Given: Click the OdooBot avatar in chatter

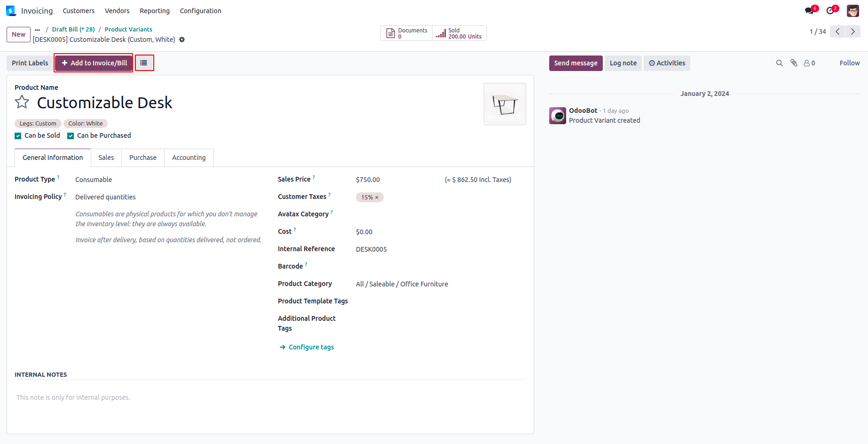Looking at the screenshot, I should (x=558, y=116).
